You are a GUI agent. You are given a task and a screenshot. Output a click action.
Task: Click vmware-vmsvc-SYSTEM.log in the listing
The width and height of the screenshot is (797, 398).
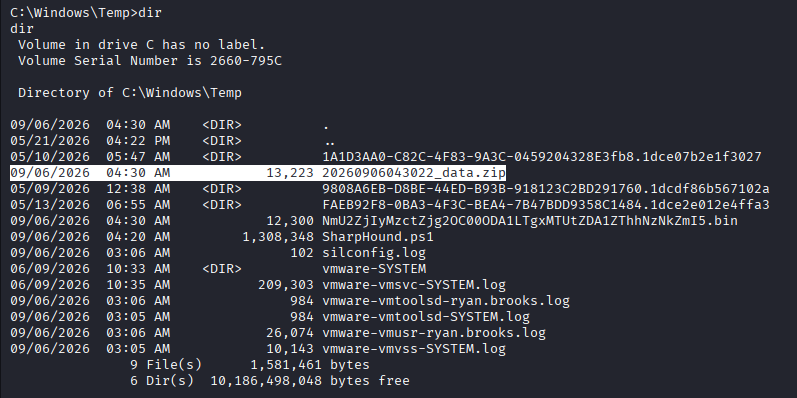pos(414,285)
